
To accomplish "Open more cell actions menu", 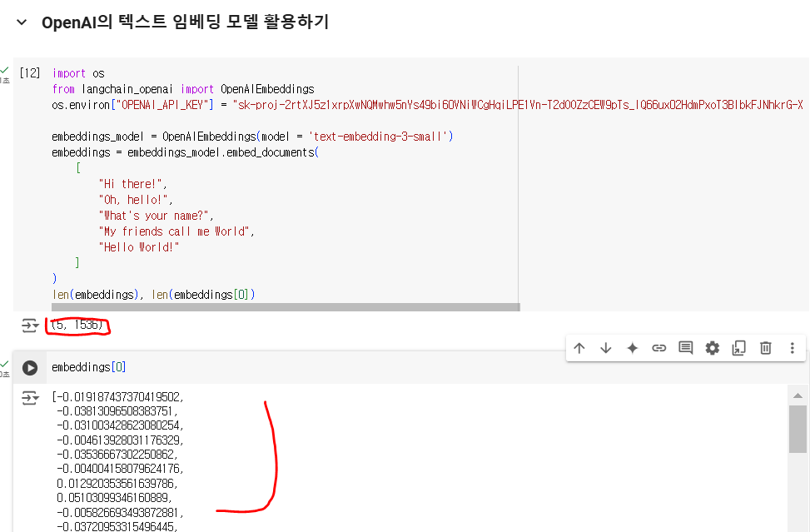I will [792, 348].
